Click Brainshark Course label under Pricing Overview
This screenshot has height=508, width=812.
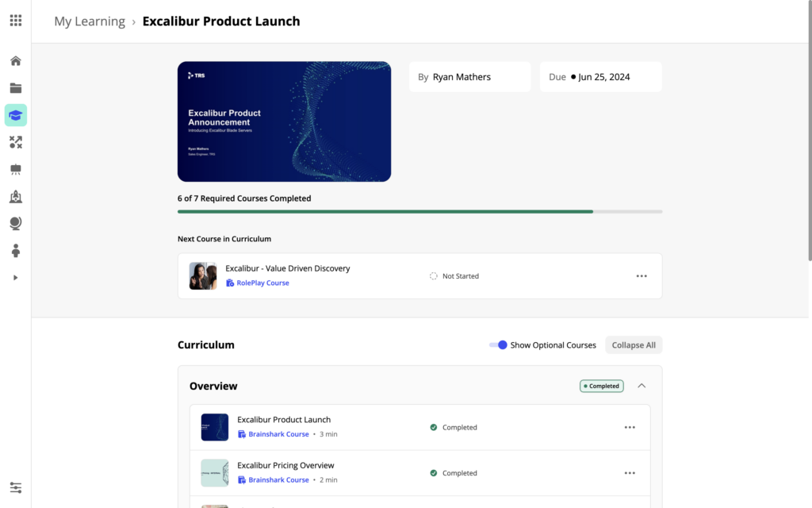[x=278, y=480]
